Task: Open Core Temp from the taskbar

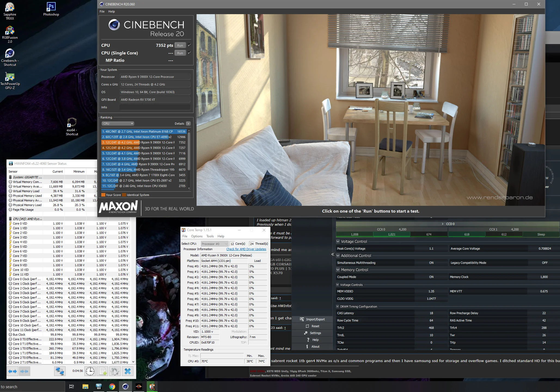Action: click(152, 387)
